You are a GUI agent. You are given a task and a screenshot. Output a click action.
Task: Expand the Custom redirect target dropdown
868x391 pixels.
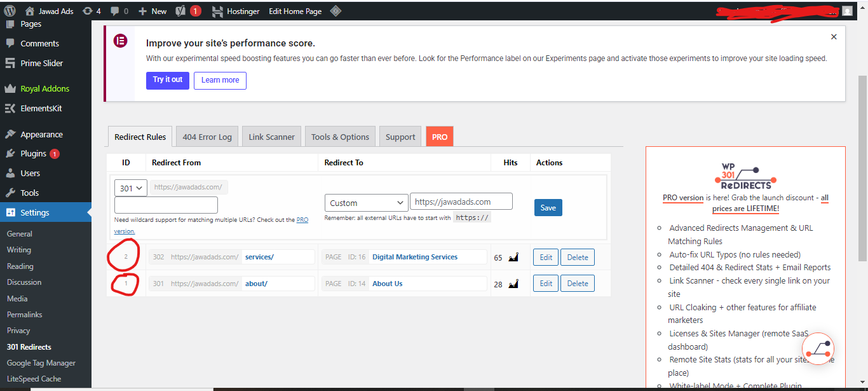(365, 203)
